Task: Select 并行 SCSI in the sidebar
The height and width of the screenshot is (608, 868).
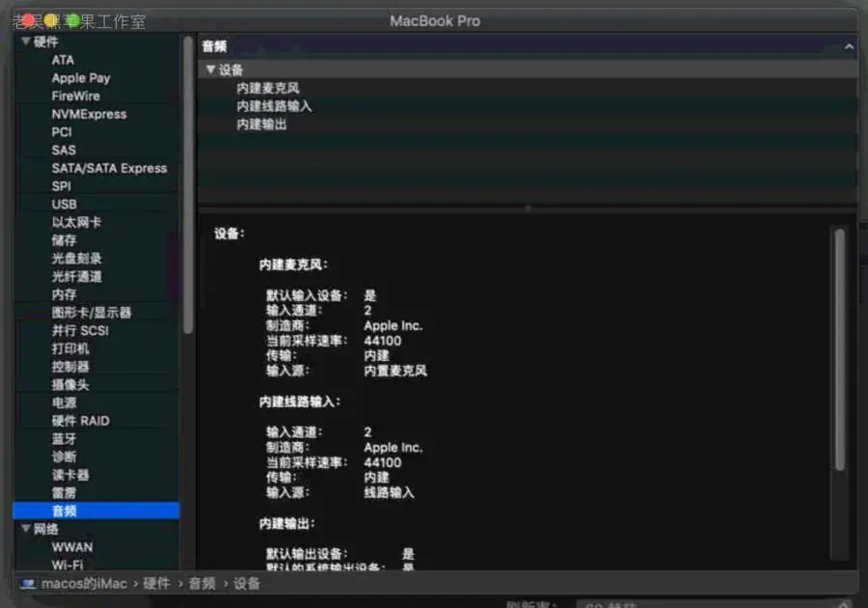Action: 80,331
